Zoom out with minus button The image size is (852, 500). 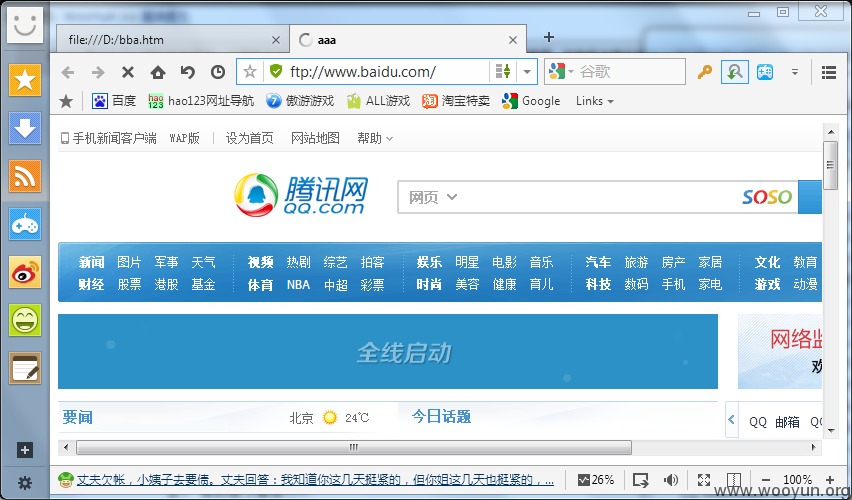click(x=766, y=480)
